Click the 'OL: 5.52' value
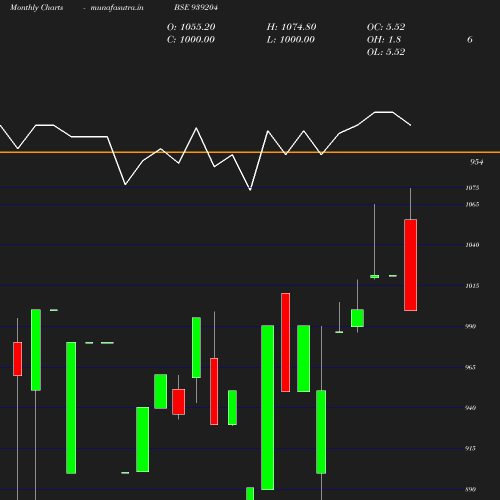 click(x=386, y=52)
